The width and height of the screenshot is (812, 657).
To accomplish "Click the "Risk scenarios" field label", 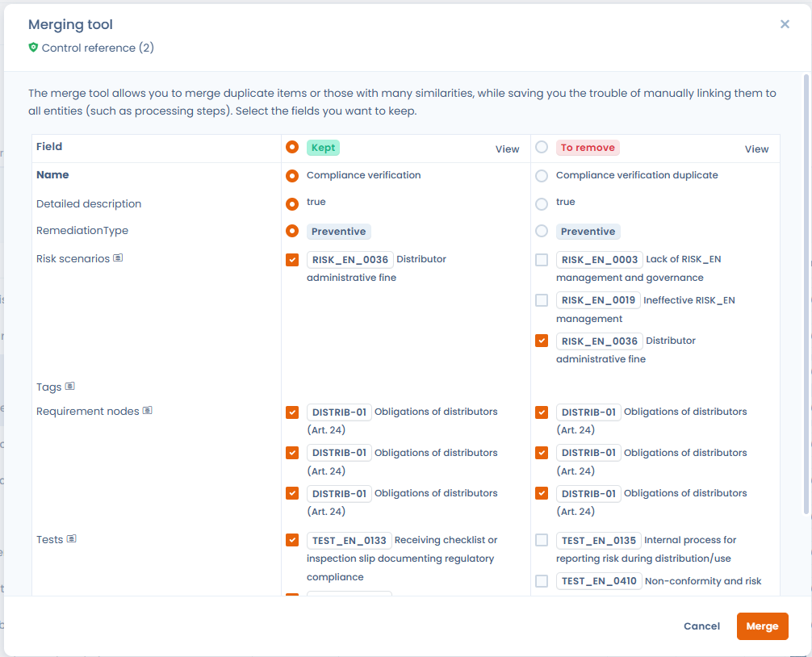I will pyautogui.click(x=73, y=258).
